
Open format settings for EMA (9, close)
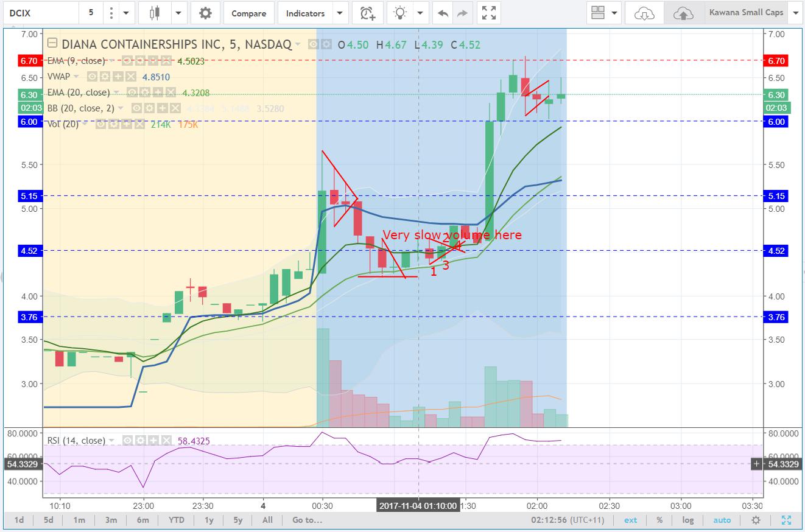139,61
